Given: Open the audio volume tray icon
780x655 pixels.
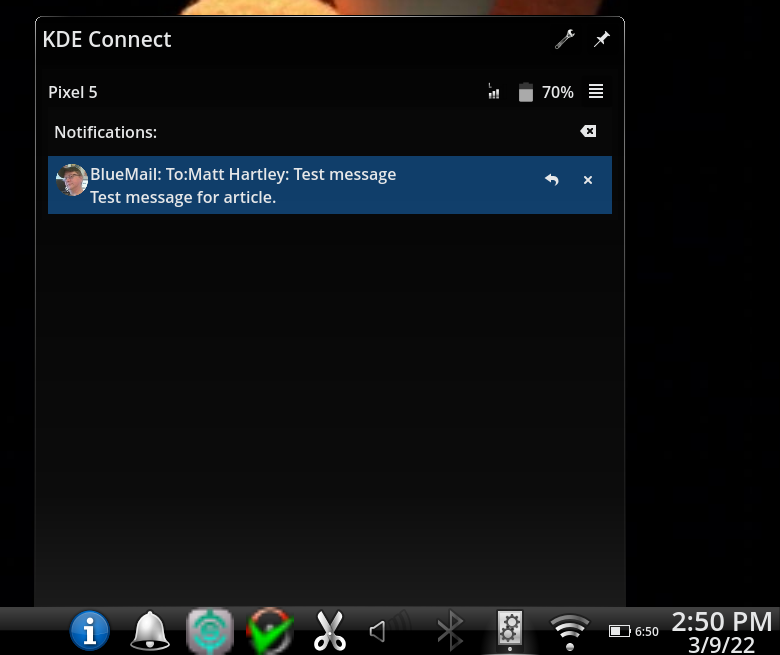Looking at the screenshot, I should pos(390,631).
